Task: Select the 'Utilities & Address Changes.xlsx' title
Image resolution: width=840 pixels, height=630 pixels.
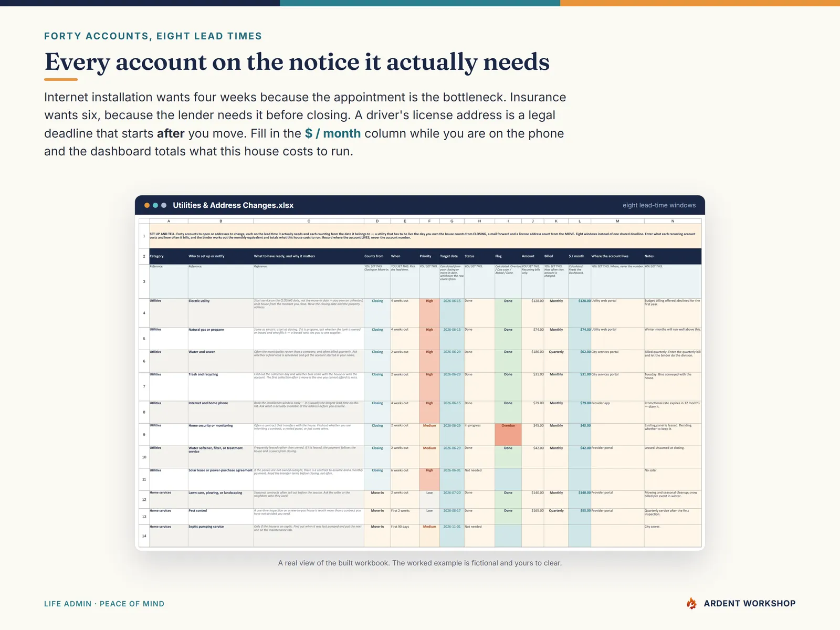Action: (x=233, y=205)
